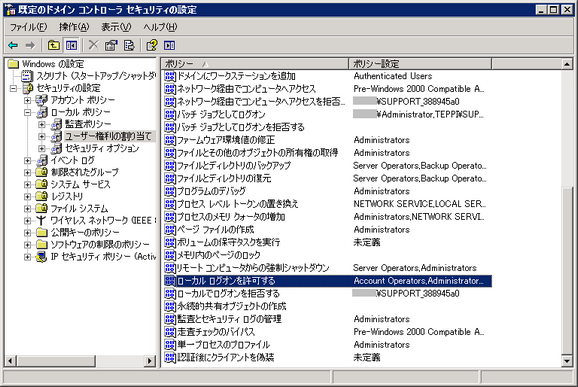Viewport: 578px width, 387px height.
Task: Expand the アカウント ポリシー node
Action: pyautogui.click(x=27, y=100)
